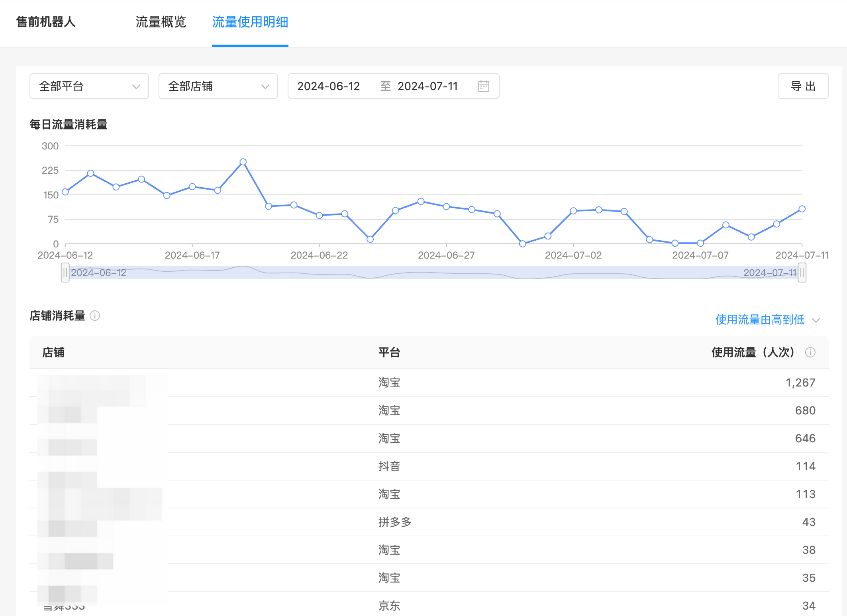
Task: Select the 流量使用明细 tab
Action: (250, 22)
